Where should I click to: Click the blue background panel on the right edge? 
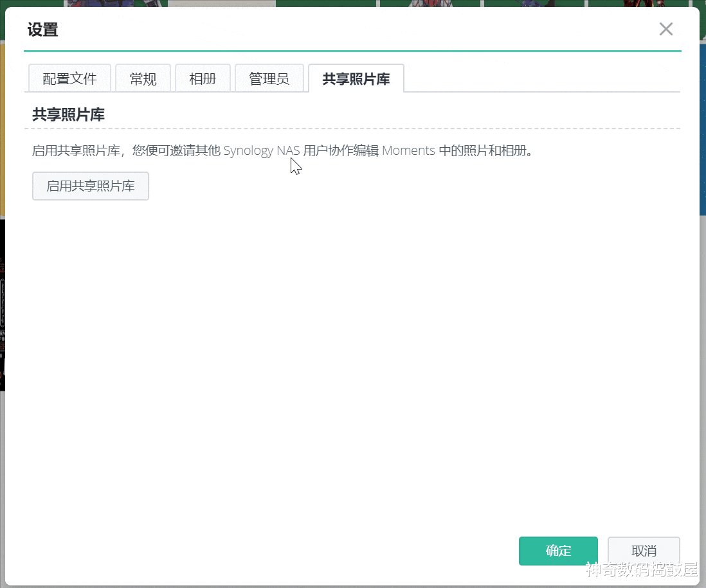tap(701, 129)
